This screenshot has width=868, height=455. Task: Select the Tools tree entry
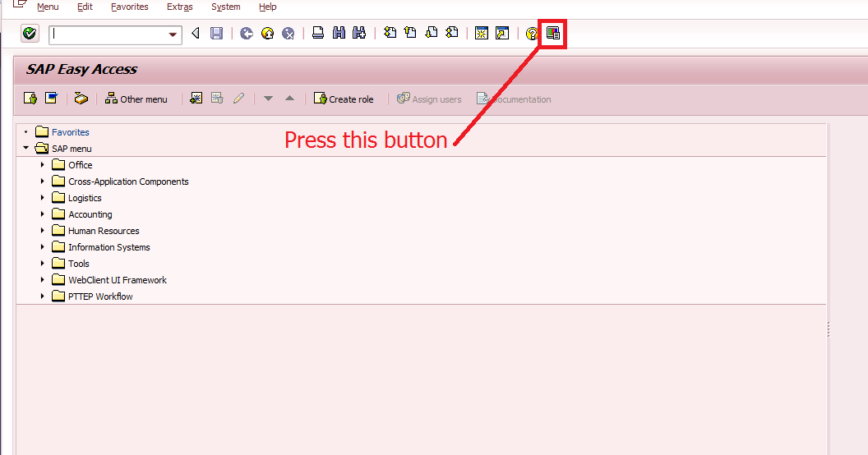79,264
